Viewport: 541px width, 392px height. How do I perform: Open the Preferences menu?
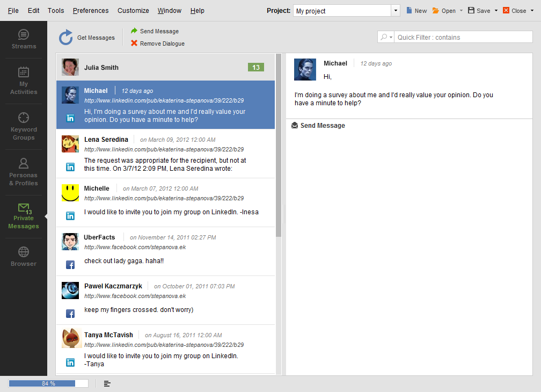[x=91, y=11]
